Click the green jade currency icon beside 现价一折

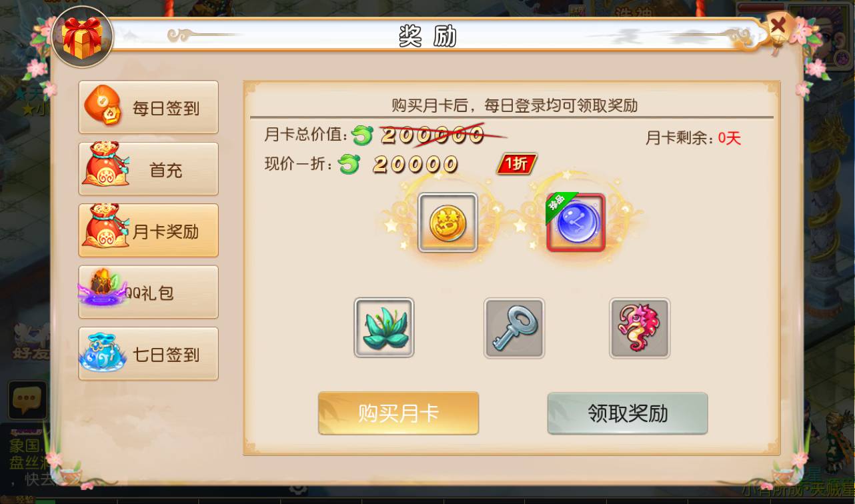pyautogui.click(x=349, y=164)
